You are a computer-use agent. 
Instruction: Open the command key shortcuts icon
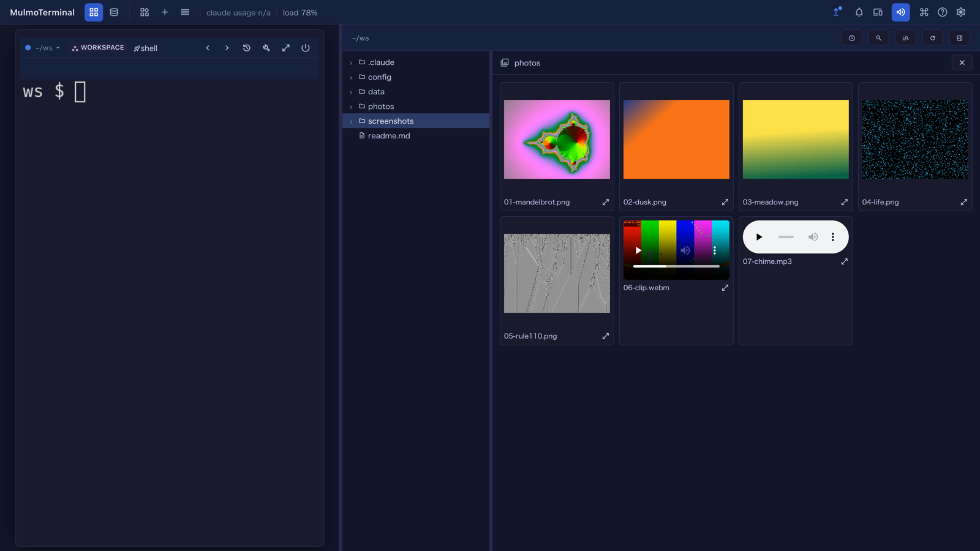pos(924,12)
